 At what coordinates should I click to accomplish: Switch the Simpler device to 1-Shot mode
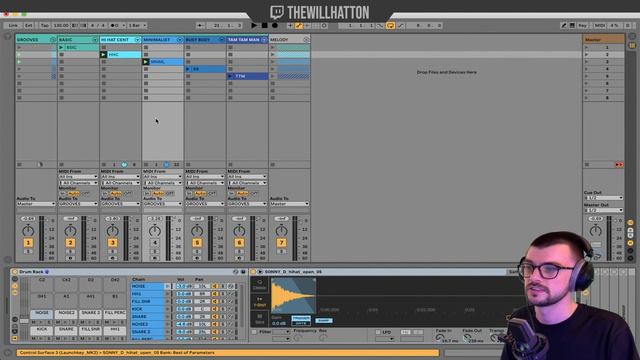260,302
